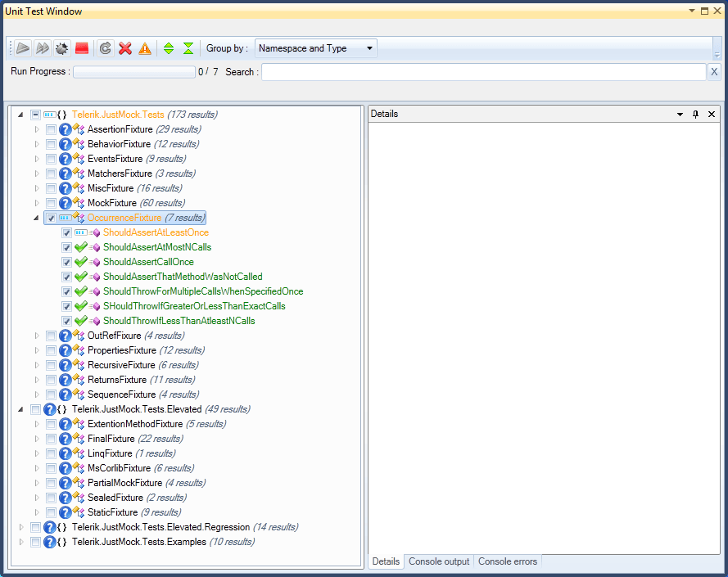The height and width of the screenshot is (577, 728).
Task: Click the blue question-mark status icon beside Telerik.JustMock.Tests.Elevated.Regression
Action: [50, 527]
